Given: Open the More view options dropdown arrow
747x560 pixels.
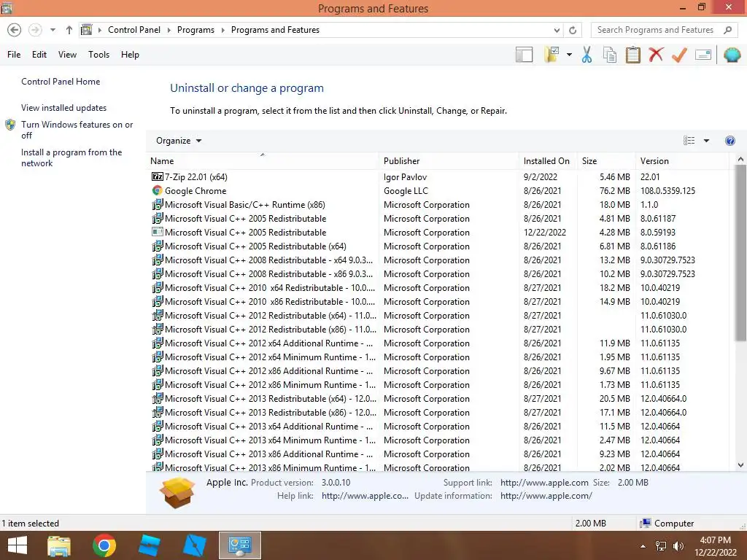Looking at the screenshot, I should (706, 141).
